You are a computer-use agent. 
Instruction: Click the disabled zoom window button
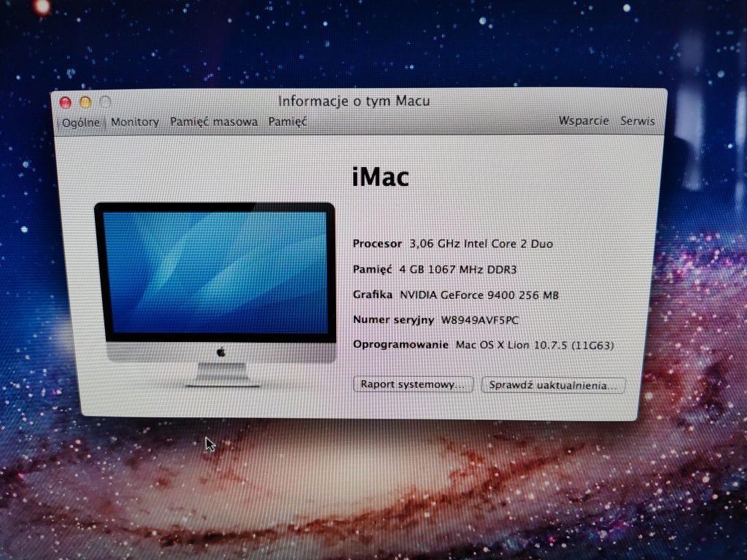click(x=106, y=101)
